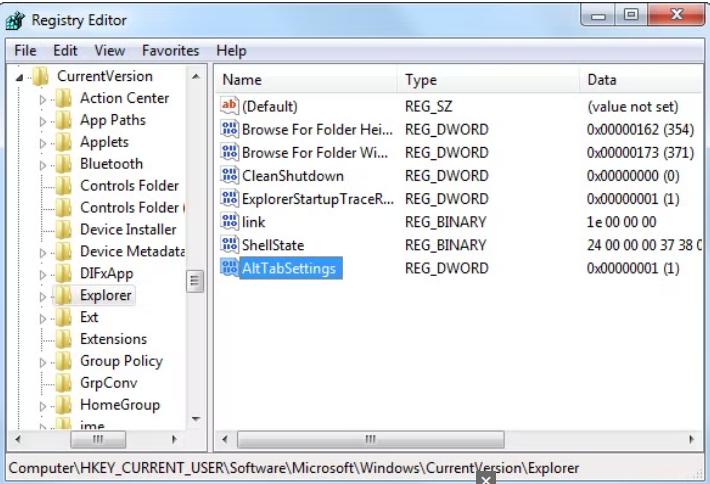Expand the Ext key
Viewport: 710px width, 484px height.
coord(43,318)
